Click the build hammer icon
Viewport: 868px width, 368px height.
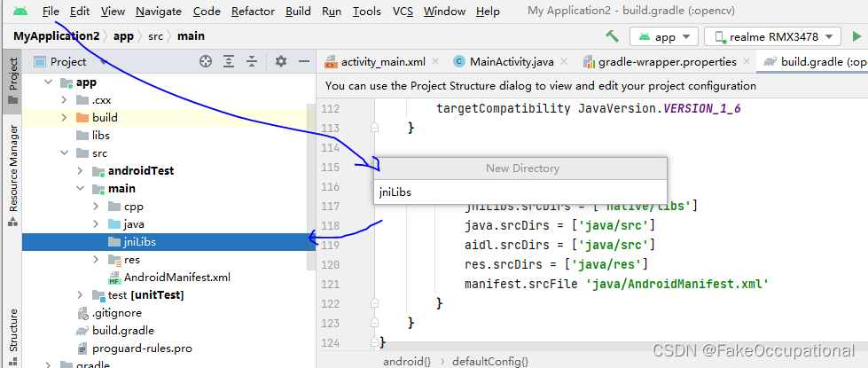(x=612, y=36)
